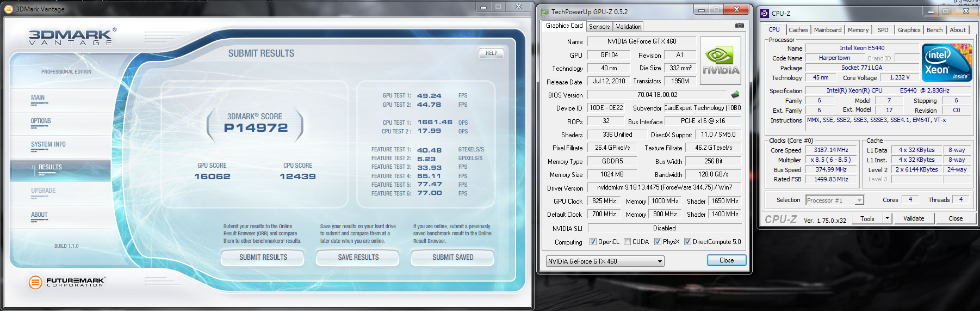Click the Driver Version field in GPU-Z

[665, 187]
